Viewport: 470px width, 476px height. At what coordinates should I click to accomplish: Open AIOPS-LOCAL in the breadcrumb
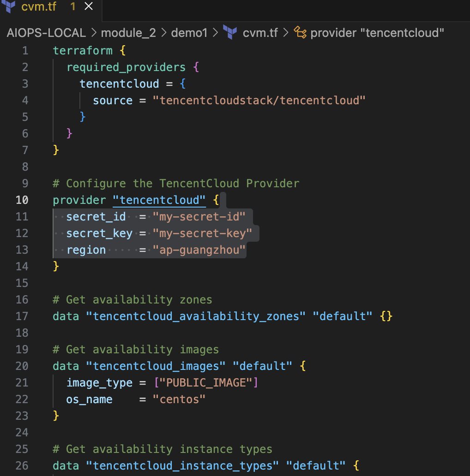point(46,33)
